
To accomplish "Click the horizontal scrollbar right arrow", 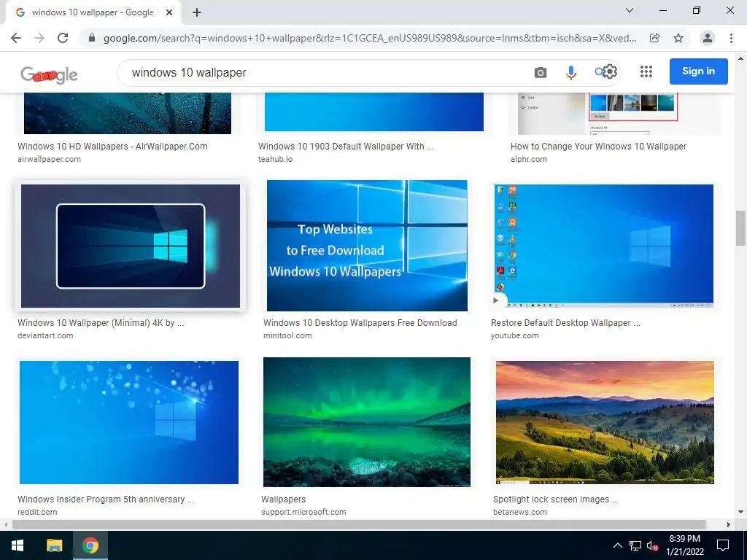I will click(x=729, y=524).
